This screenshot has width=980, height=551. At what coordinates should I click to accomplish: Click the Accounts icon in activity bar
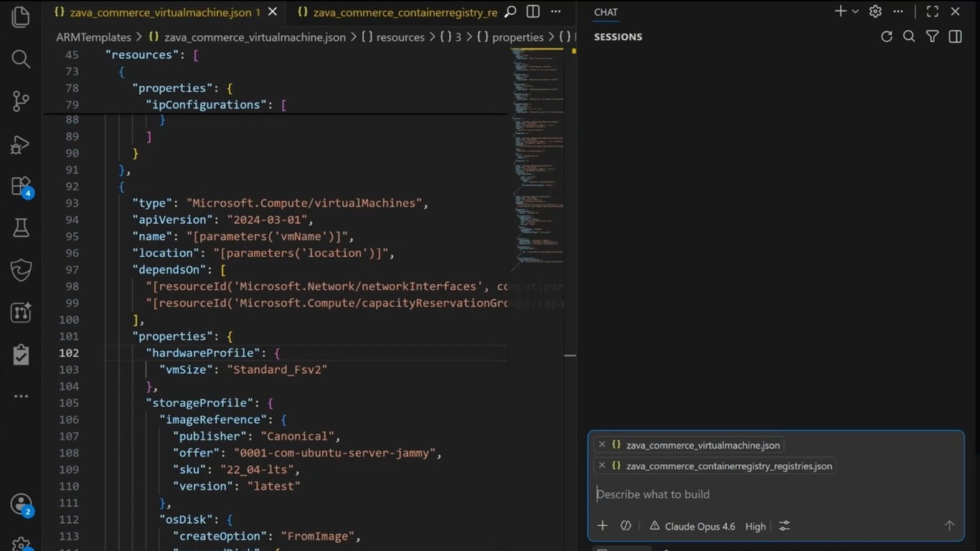(x=22, y=505)
